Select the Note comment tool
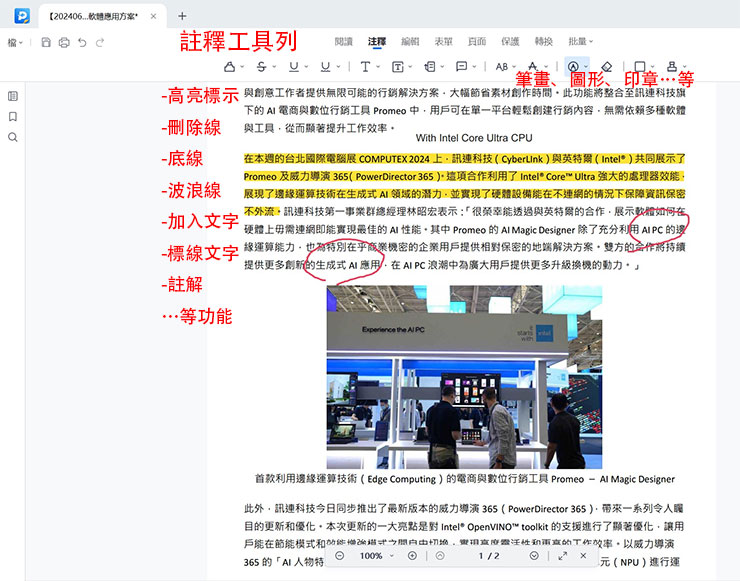 coord(462,67)
